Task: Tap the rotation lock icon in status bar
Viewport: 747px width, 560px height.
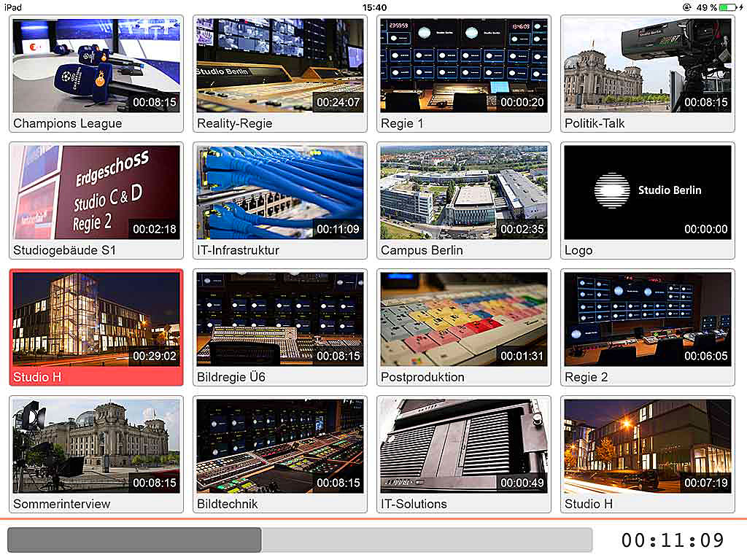Action: click(x=686, y=7)
